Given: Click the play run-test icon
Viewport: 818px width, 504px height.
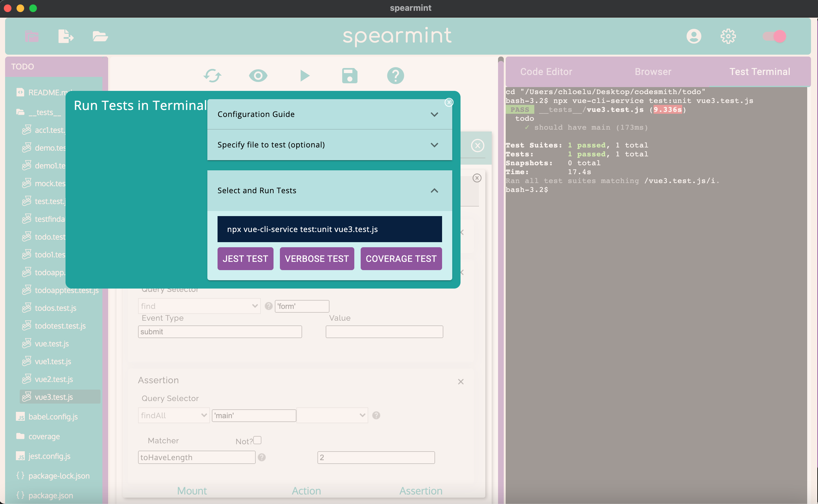Looking at the screenshot, I should [x=305, y=76].
